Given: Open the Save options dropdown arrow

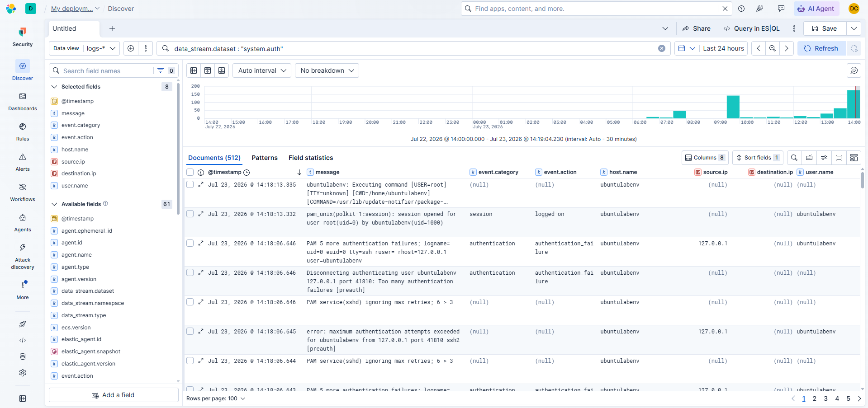Looking at the screenshot, I should pos(854,28).
